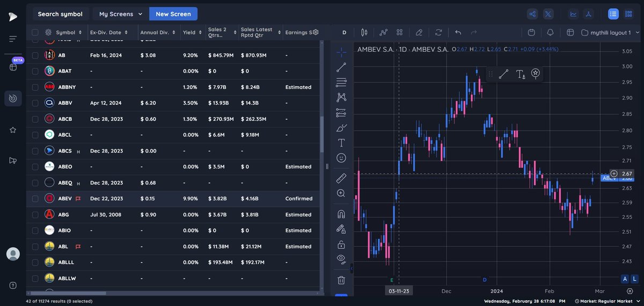Open the Fibonacci lines tool
Screen dimensions: 644x306
click(341, 83)
